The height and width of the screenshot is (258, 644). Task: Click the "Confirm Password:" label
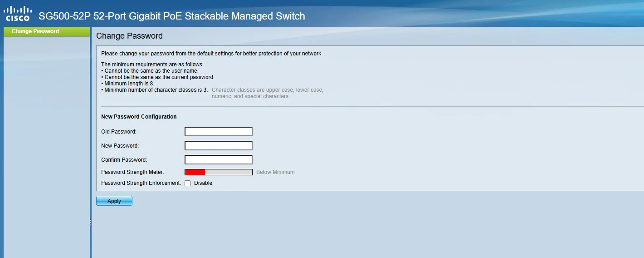124,160
